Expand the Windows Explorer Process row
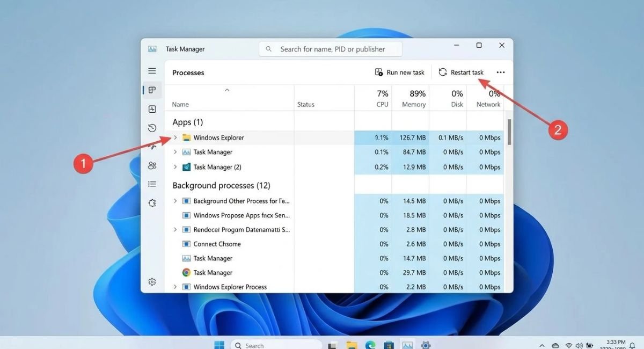Image resolution: width=644 pixels, height=349 pixels. (175, 287)
